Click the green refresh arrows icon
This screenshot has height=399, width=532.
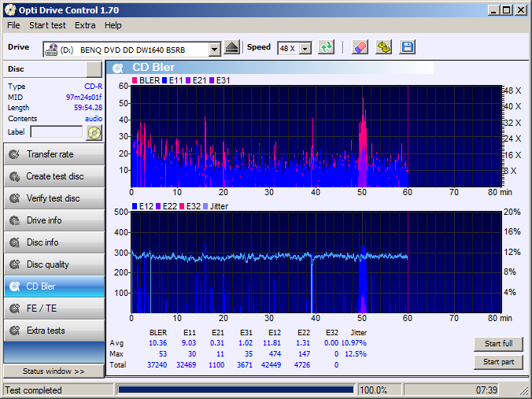(x=326, y=47)
